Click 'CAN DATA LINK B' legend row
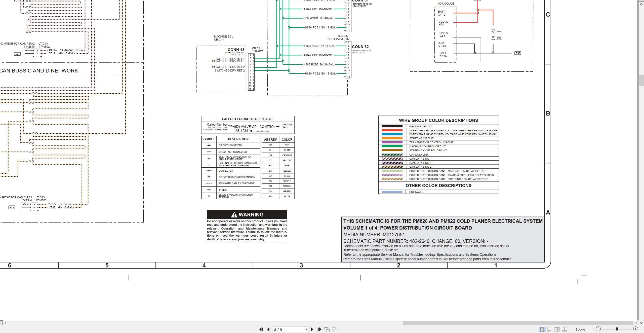Screen dimensions: 644x333 pyautogui.click(x=438, y=163)
